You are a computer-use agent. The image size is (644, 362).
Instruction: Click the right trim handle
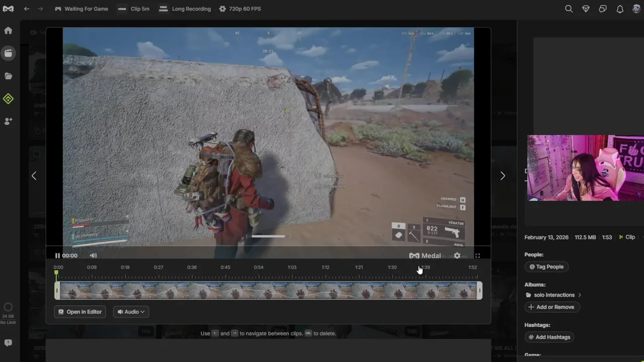coord(479,291)
